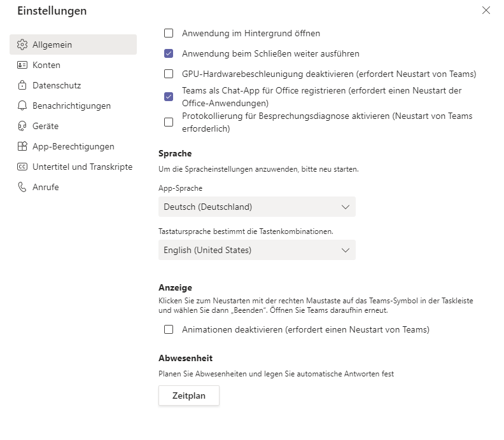Click the headset icon beside Geräte

coord(22,126)
